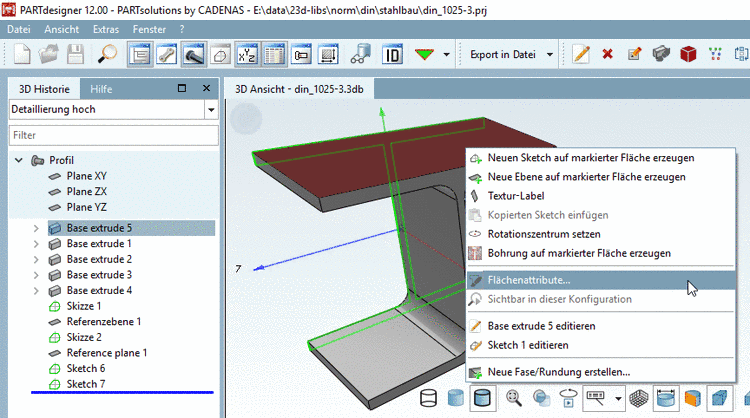
Task: Click in the Filter input field
Action: click(x=112, y=134)
